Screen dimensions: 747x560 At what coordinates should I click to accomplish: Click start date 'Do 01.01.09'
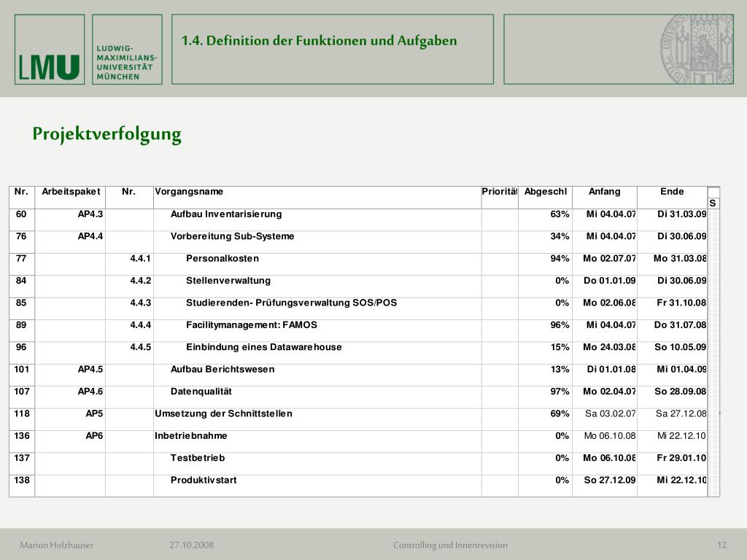pyautogui.click(x=610, y=281)
